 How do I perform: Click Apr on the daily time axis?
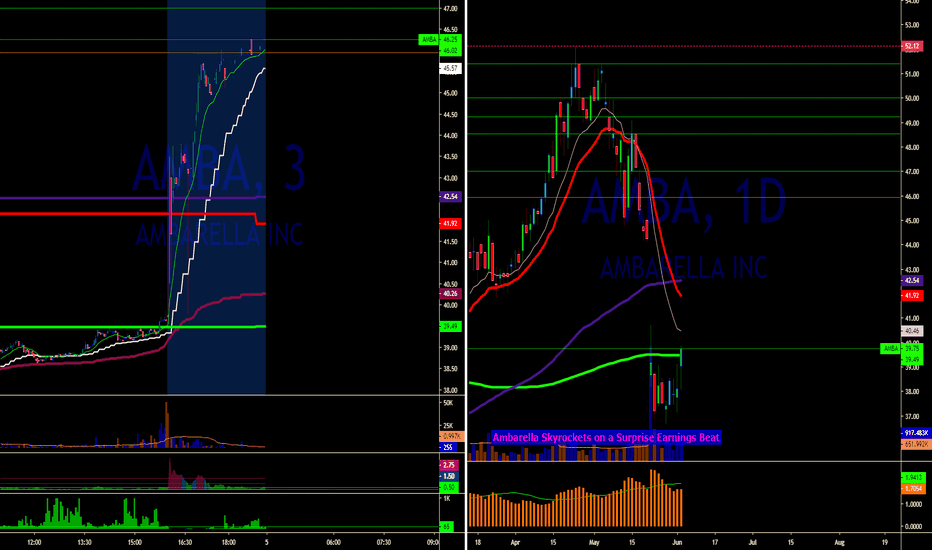pos(515,542)
